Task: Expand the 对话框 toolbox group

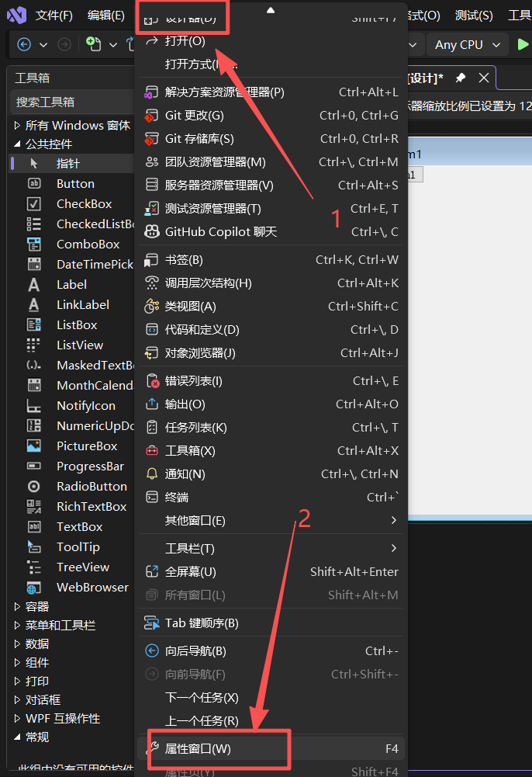Action: click(17, 699)
